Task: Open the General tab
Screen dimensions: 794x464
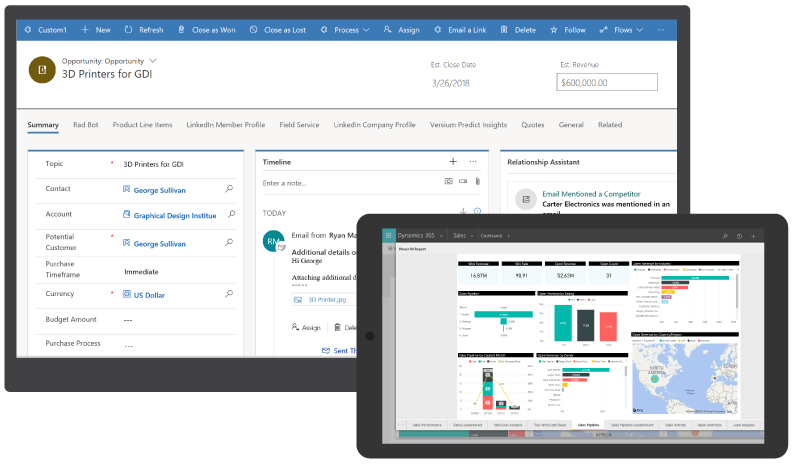Action: click(x=571, y=125)
